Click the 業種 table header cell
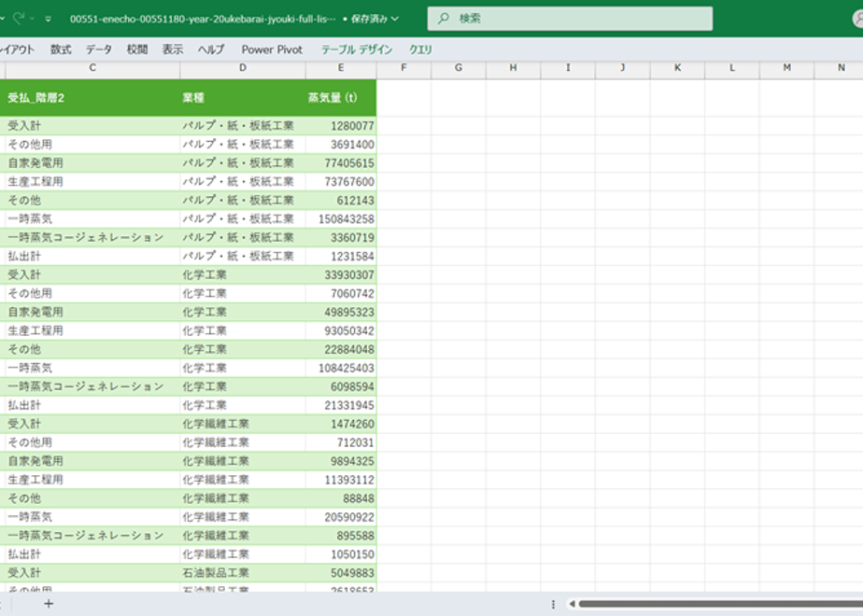This screenshot has width=863, height=616. pos(243,98)
